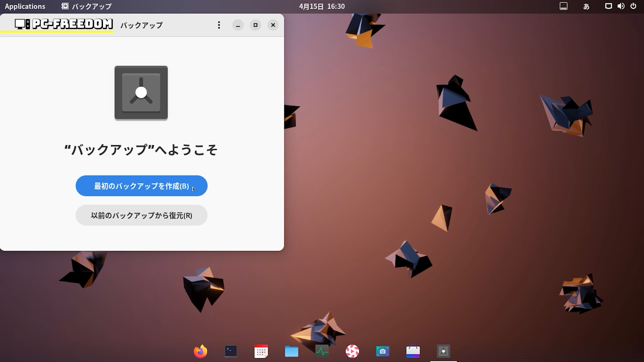Open the Applications menu in top bar
This screenshot has height=362, width=644.
click(x=25, y=6)
